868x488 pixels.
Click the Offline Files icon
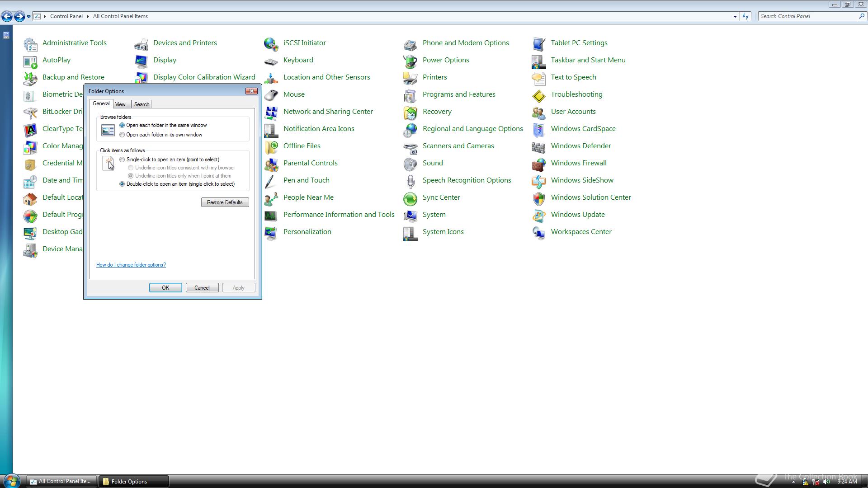(271, 147)
